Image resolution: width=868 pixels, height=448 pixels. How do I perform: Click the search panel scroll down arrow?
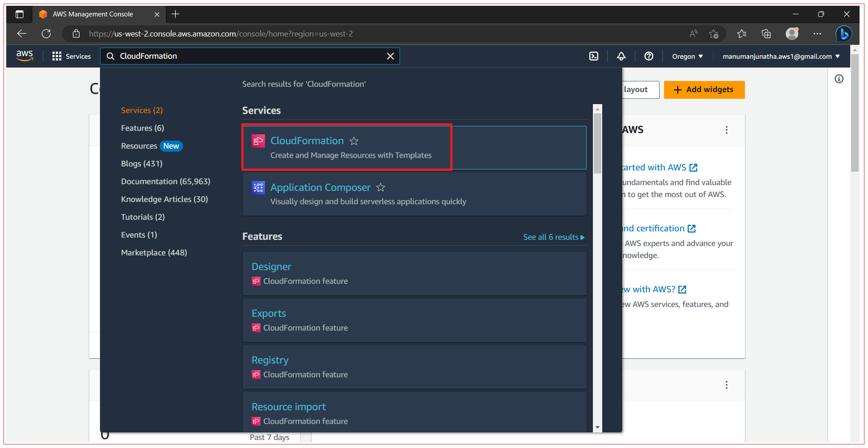[597, 427]
